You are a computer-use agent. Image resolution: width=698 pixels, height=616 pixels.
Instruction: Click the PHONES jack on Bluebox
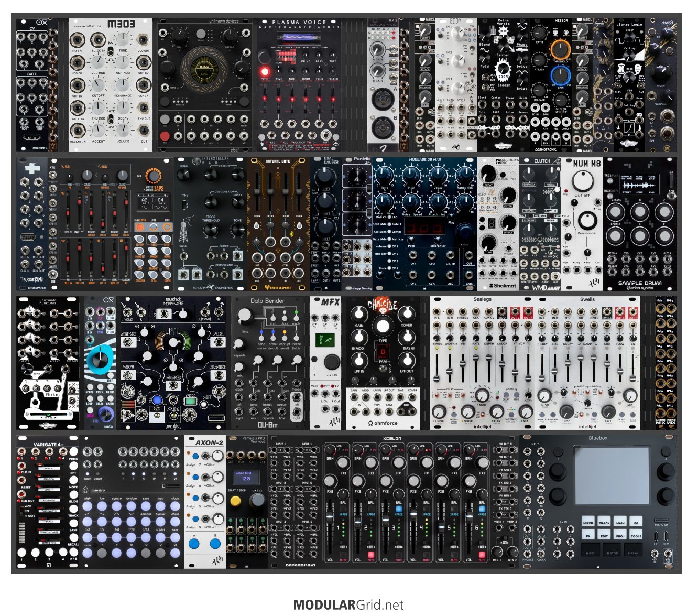coord(528,553)
